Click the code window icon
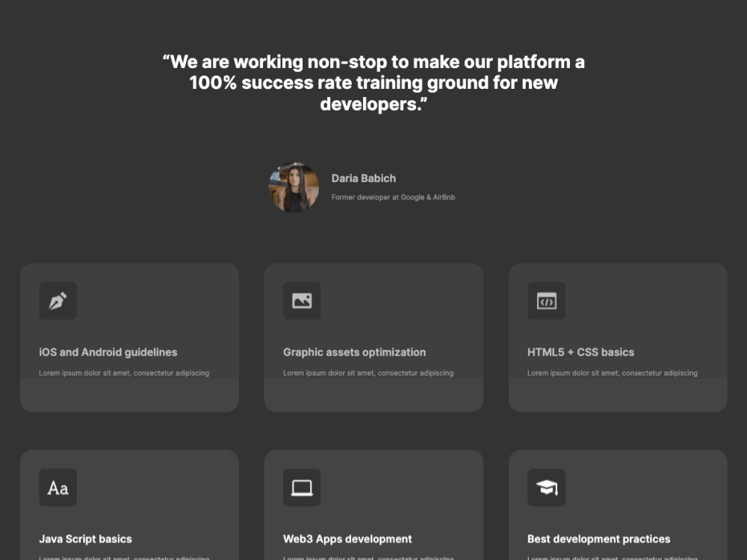This screenshot has height=560, width=747. (547, 301)
